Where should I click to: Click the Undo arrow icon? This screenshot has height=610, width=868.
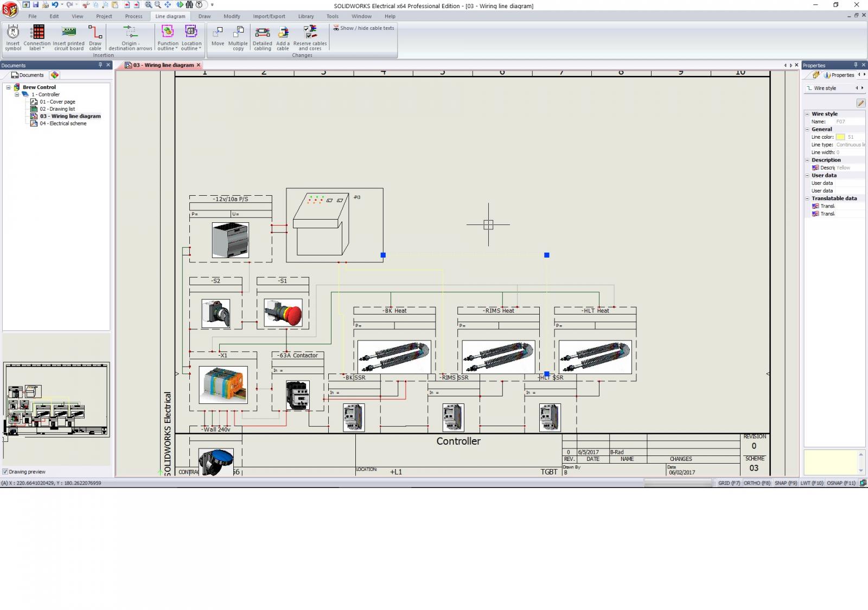pyautogui.click(x=54, y=4)
